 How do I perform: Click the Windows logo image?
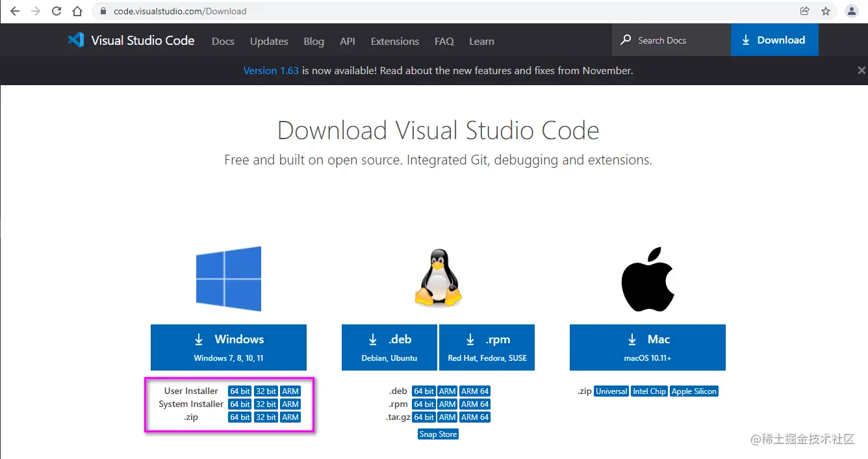(229, 279)
